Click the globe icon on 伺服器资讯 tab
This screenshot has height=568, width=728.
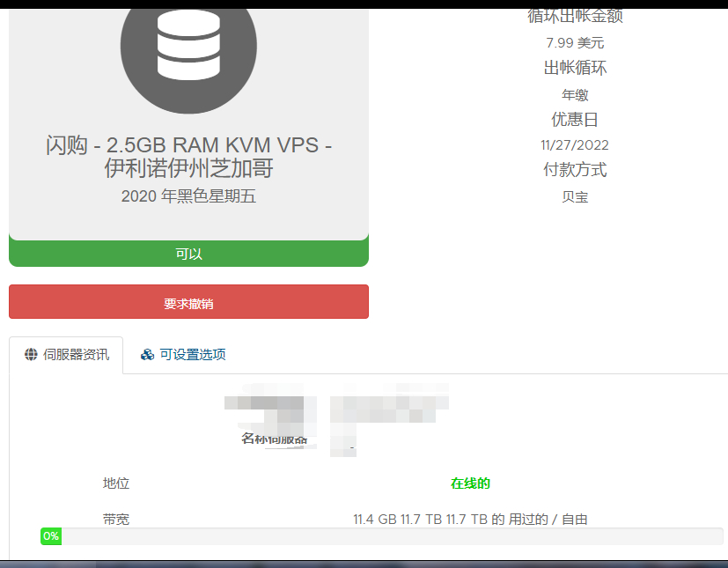(31, 354)
